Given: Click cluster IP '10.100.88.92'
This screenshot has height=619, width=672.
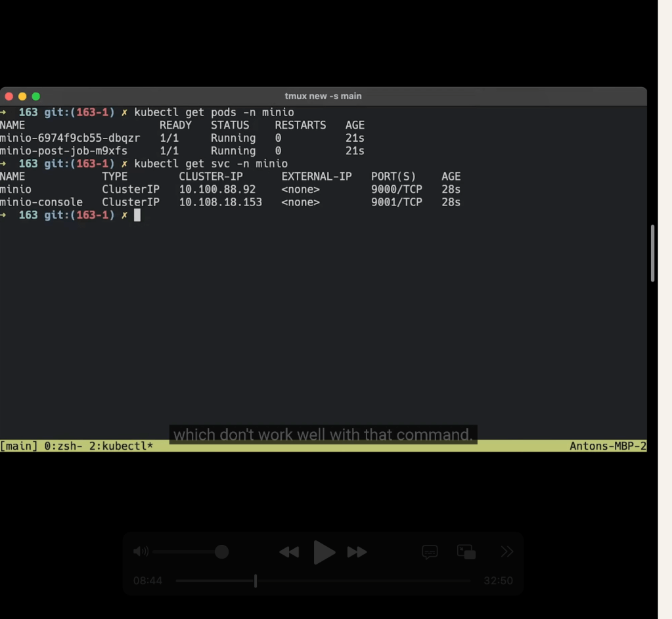Looking at the screenshot, I should pos(217,189).
